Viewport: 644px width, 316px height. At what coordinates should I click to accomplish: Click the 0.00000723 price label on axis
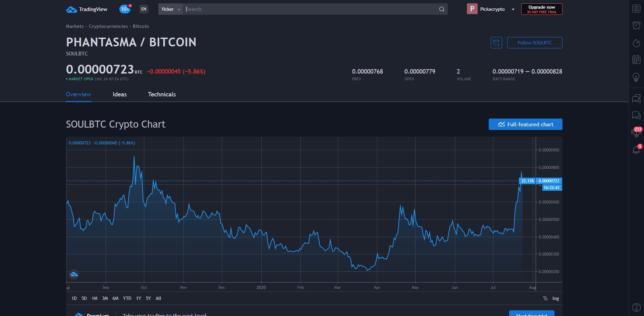tap(549, 181)
